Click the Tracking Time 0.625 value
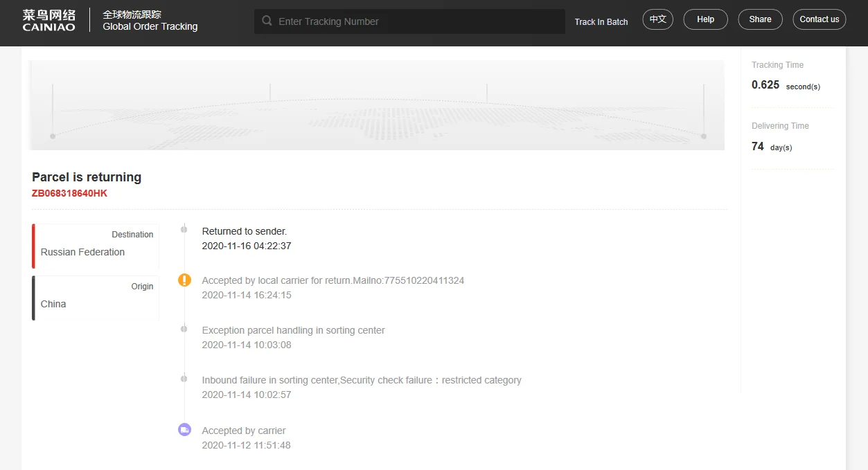Screen dimensions: 868x470 pyautogui.click(x=765, y=84)
